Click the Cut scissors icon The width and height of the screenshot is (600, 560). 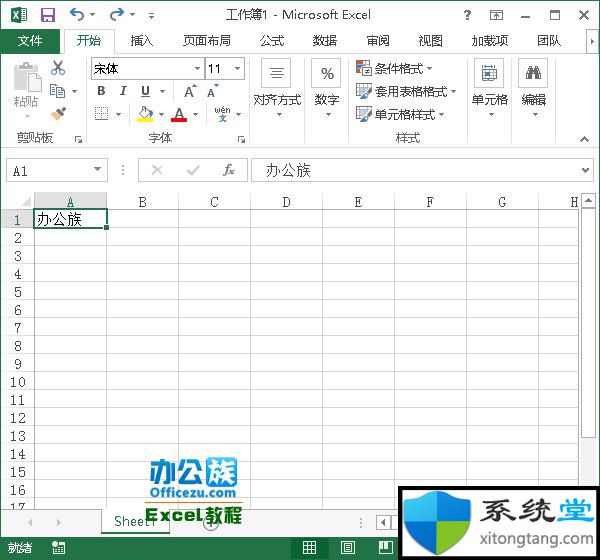(58, 68)
